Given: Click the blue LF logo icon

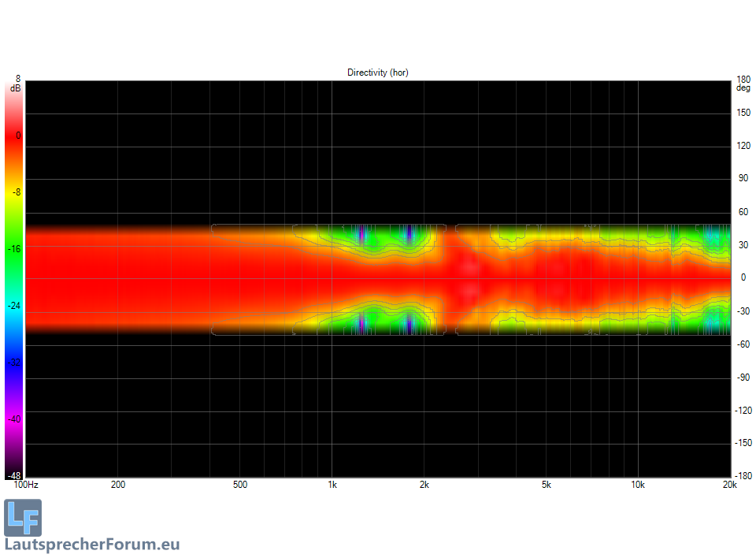Looking at the screenshot, I should (x=23, y=518).
